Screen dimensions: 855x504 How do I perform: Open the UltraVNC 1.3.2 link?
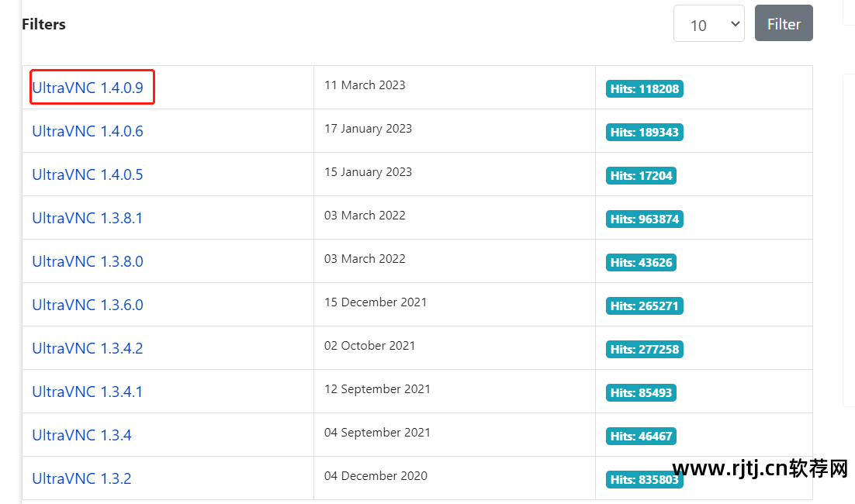tap(81, 478)
